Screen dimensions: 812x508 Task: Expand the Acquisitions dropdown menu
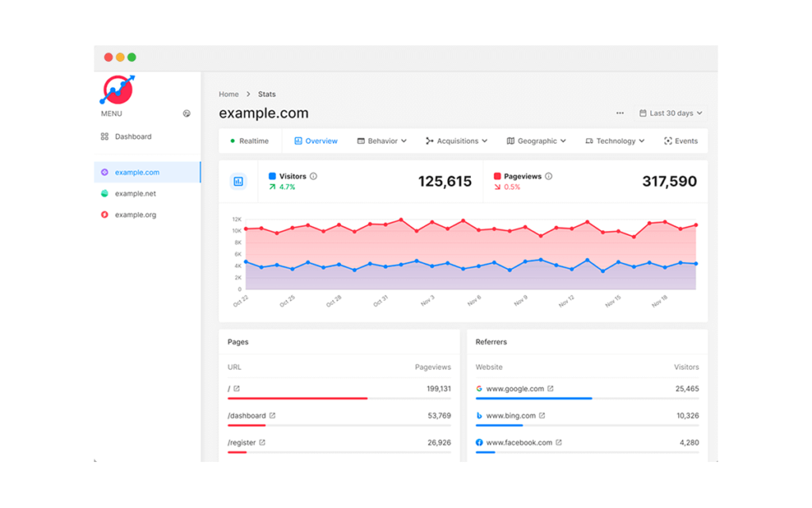(457, 141)
